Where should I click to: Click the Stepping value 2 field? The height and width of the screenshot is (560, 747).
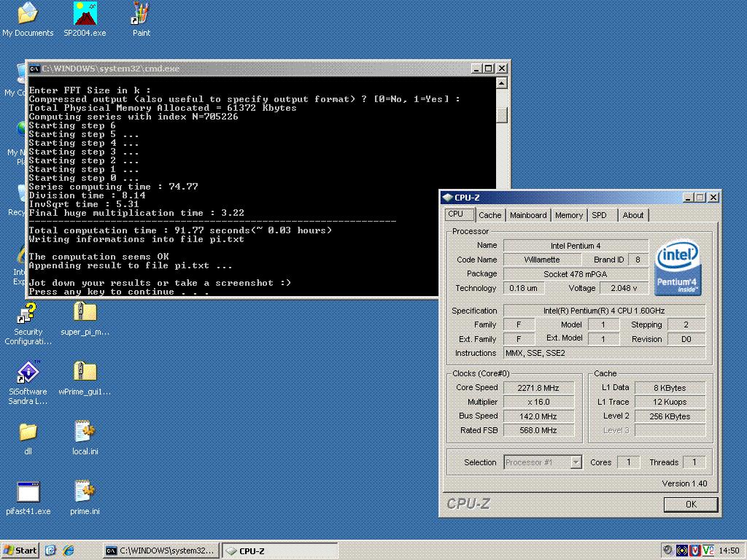(x=686, y=324)
